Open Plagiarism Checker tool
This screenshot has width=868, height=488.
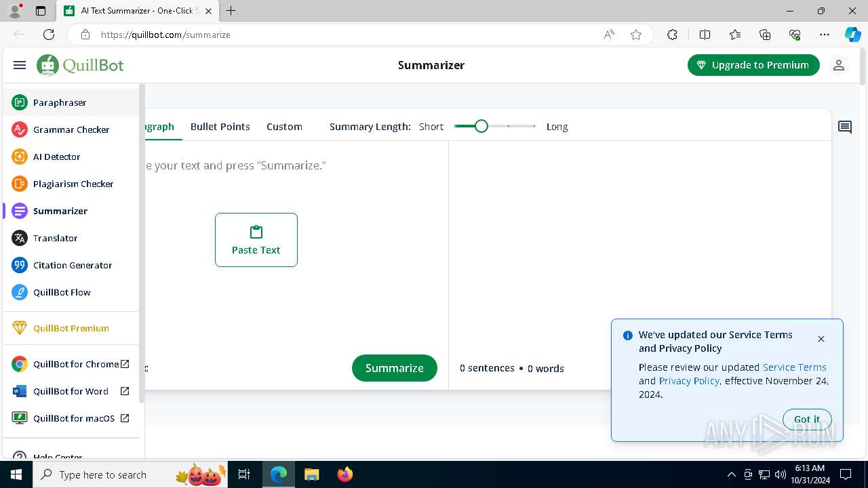71,184
